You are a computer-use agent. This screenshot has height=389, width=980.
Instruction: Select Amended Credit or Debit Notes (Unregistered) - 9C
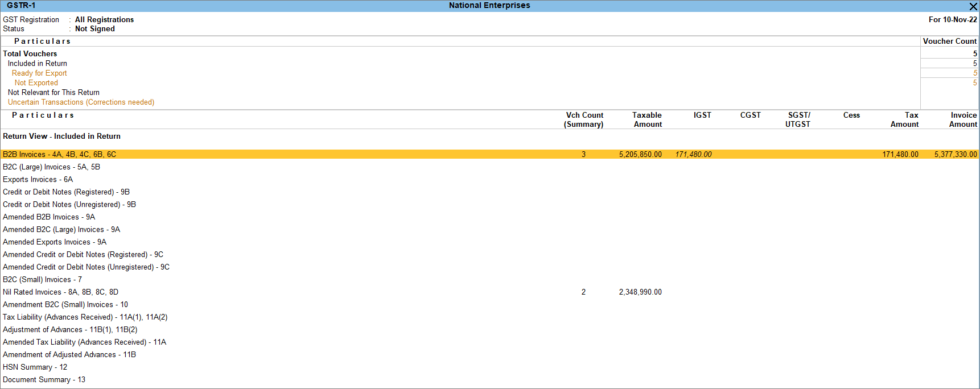(86, 267)
